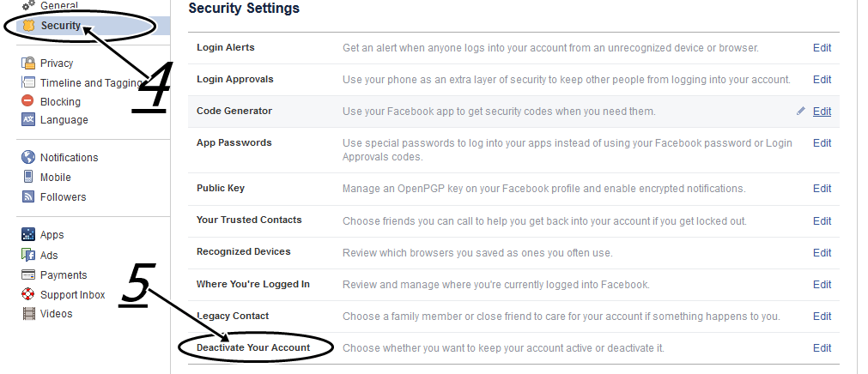Select Security in the sidebar
The height and width of the screenshot is (374, 868).
pyautogui.click(x=60, y=26)
